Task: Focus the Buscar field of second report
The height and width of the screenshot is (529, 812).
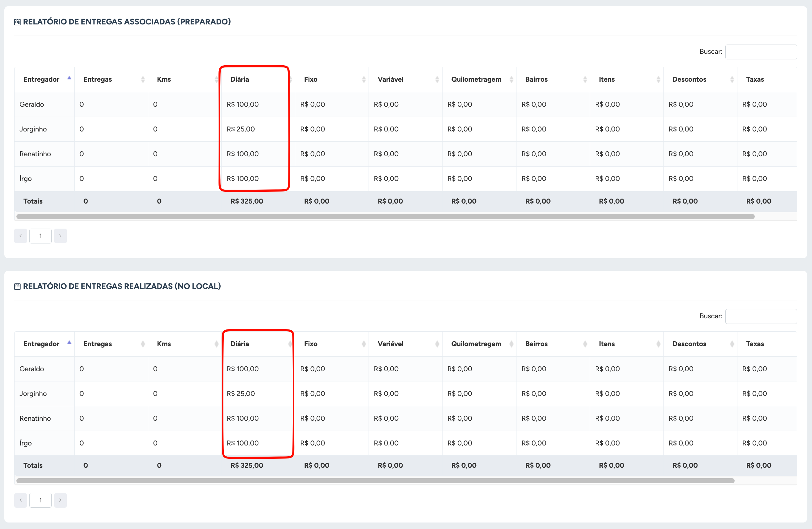Action: pos(761,316)
